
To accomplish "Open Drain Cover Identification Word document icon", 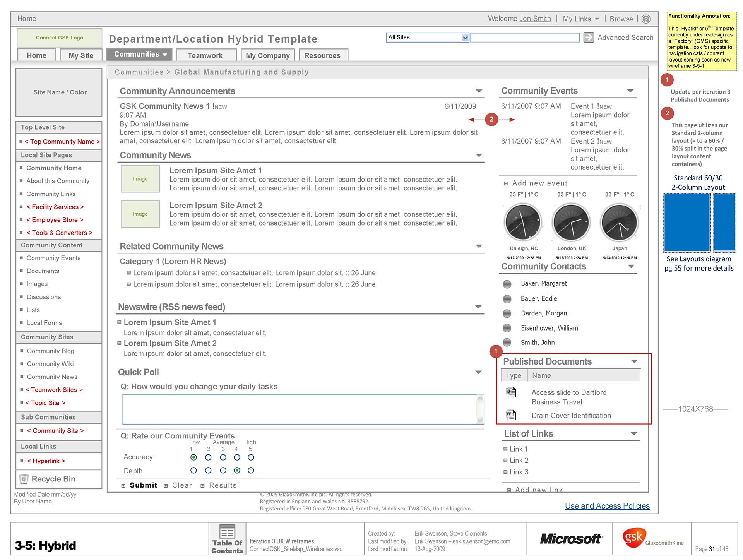I will tap(511, 415).
